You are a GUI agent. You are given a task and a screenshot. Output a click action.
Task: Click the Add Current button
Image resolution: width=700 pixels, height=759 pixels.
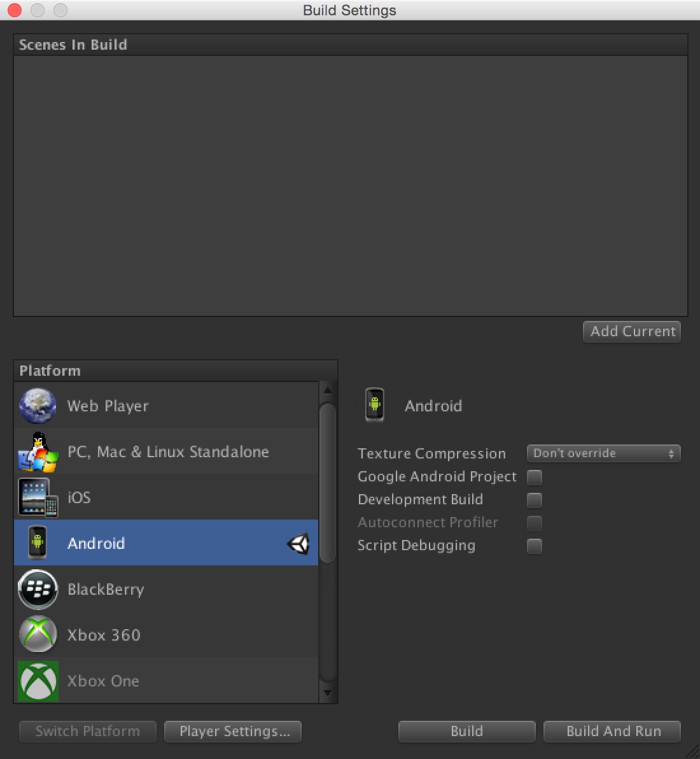click(x=632, y=332)
